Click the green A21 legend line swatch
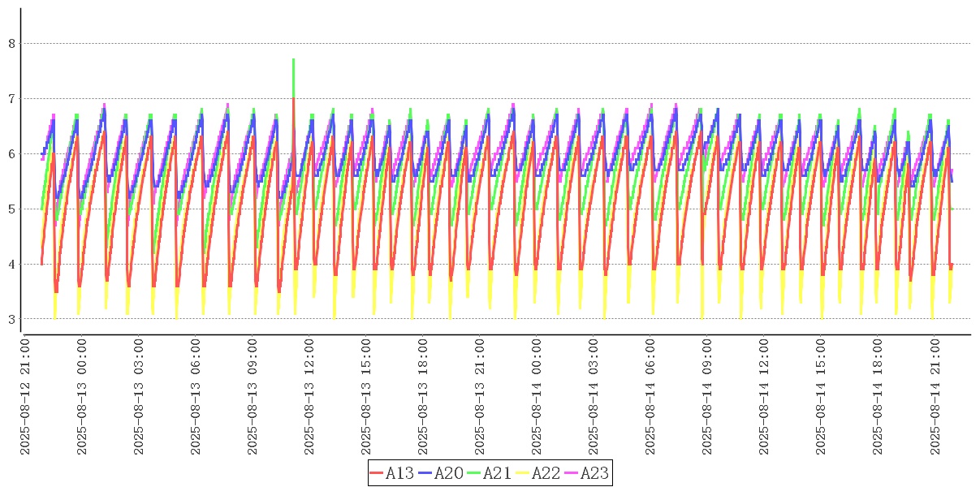This screenshot has width=980, height=487. (x=474, y=472)
